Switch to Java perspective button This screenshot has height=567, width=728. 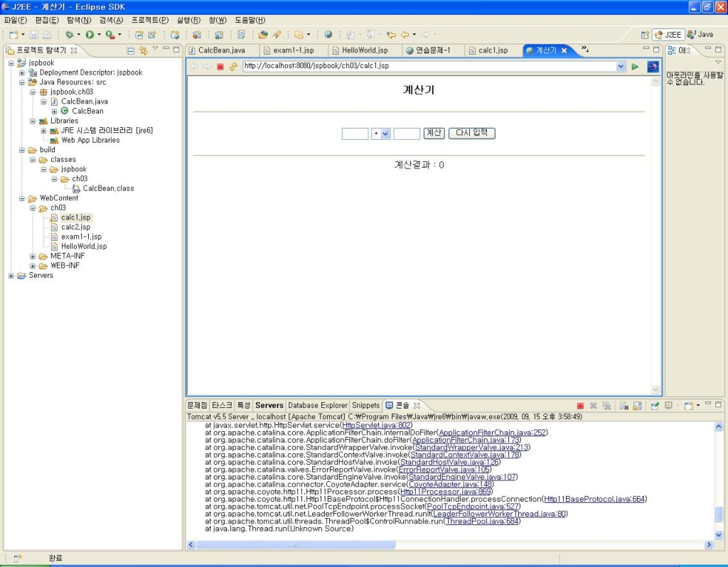tap(700, 34)
